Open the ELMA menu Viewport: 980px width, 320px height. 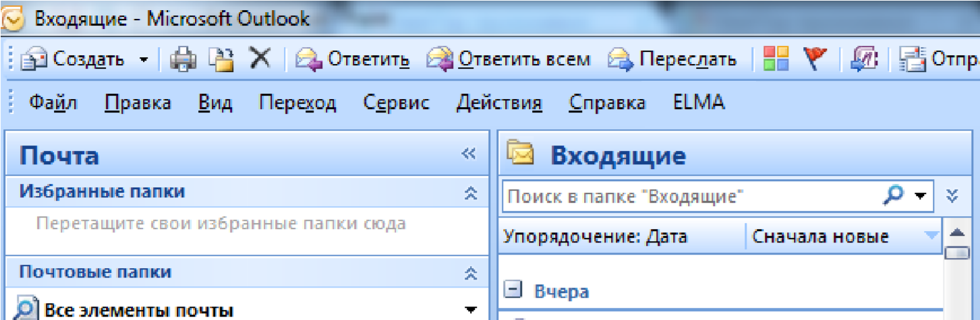point(699,103)
